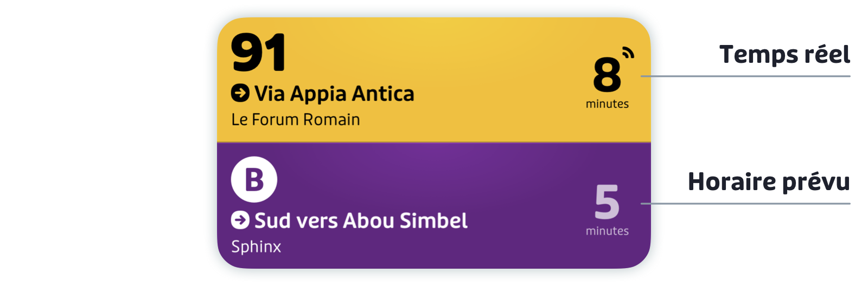The height and width of the screenshot is (286, 868).
Task: Click the Sphinx stop name
Action: pyautogui.click(x=256, y=247)
